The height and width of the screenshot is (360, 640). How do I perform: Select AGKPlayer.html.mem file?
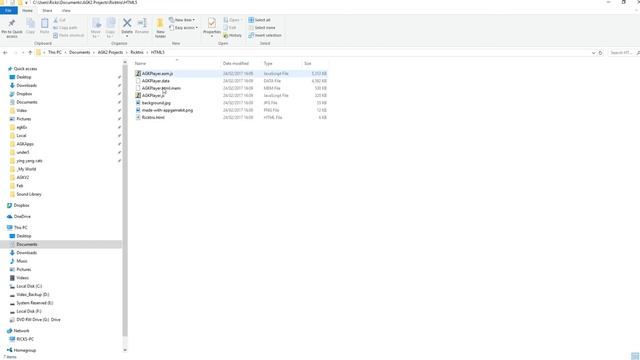coord(231,88)
